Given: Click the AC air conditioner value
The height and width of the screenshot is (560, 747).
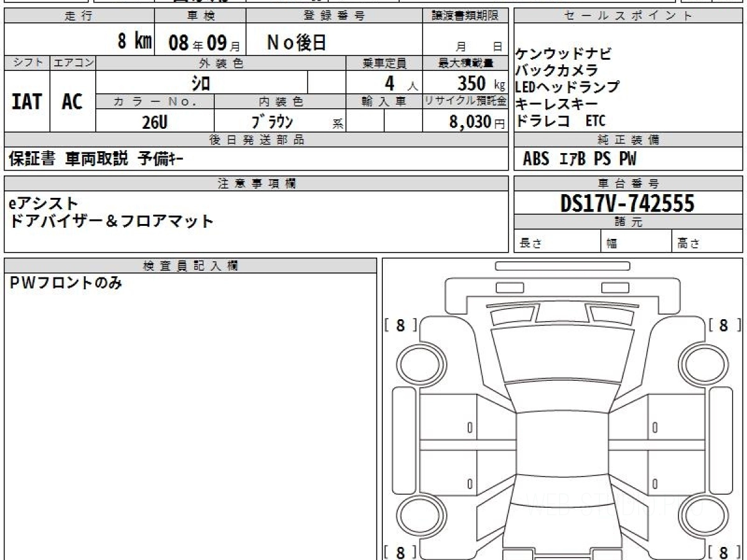Looking at the screenshot, I should (72, 101).
